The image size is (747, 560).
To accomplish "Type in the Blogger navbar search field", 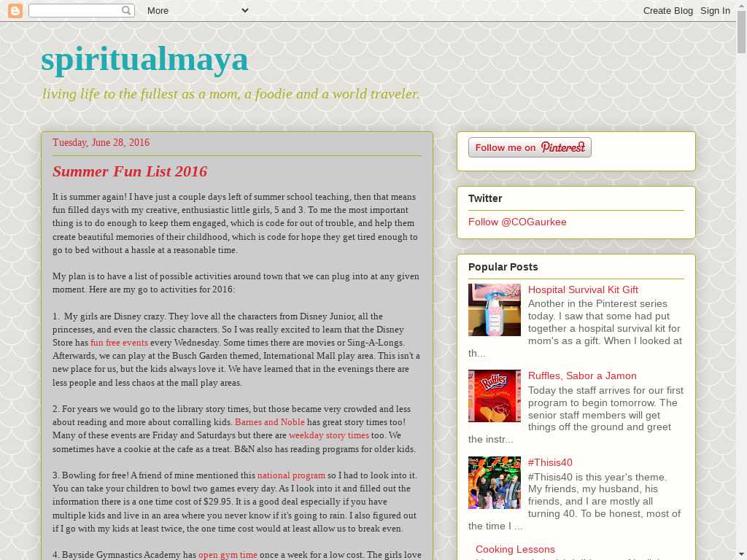I will (74, 10).
